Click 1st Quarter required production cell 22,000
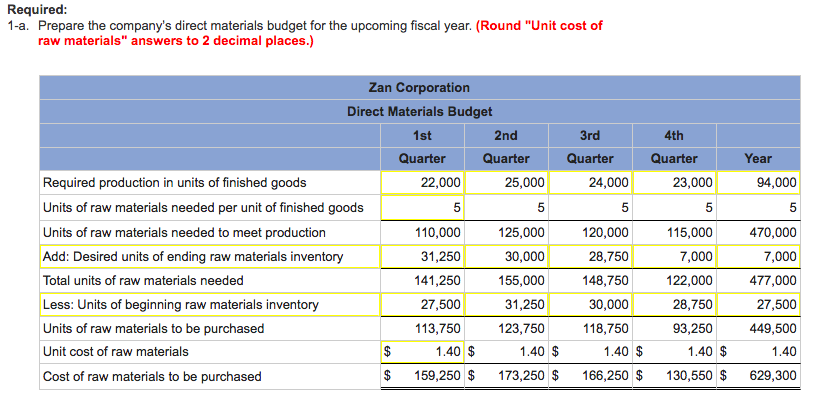Image resolution: width=826 pixels, height=408 pixels. click(422, 183)
